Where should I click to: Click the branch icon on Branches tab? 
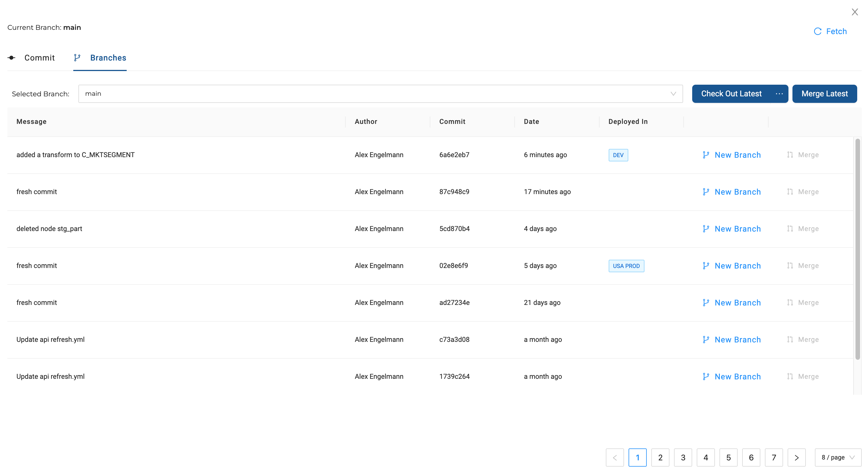[x=77, y=58]
